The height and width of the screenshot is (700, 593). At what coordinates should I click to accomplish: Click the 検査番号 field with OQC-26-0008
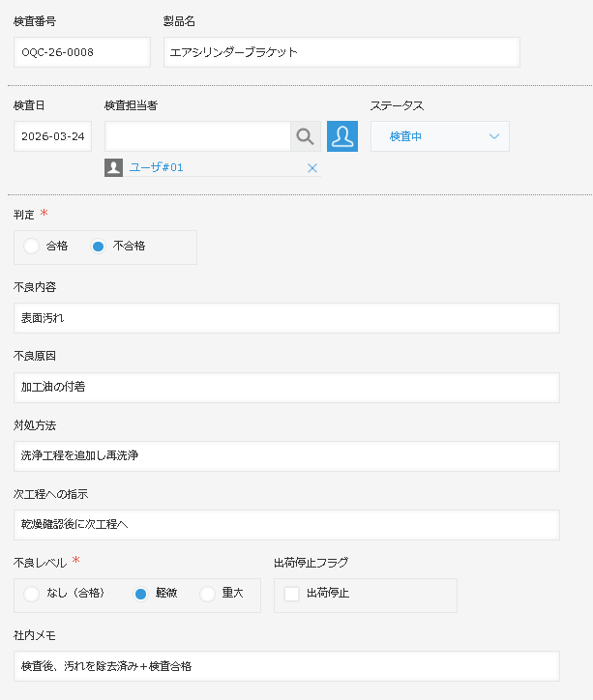(82, 52)
